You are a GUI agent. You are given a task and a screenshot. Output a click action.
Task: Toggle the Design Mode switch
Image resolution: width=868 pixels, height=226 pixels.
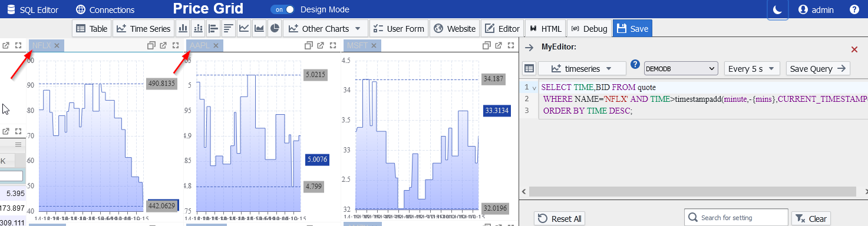tap(283, 9)
